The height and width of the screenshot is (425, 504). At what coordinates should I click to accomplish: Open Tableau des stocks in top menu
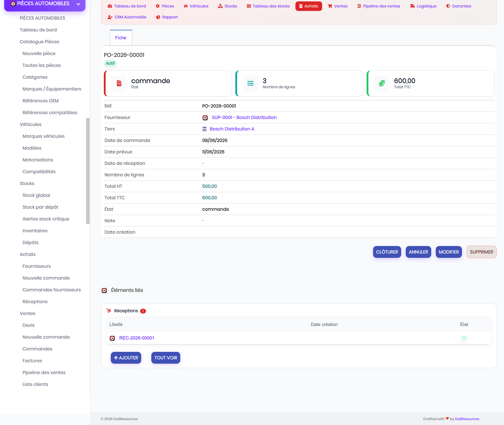tap(268, 6)
